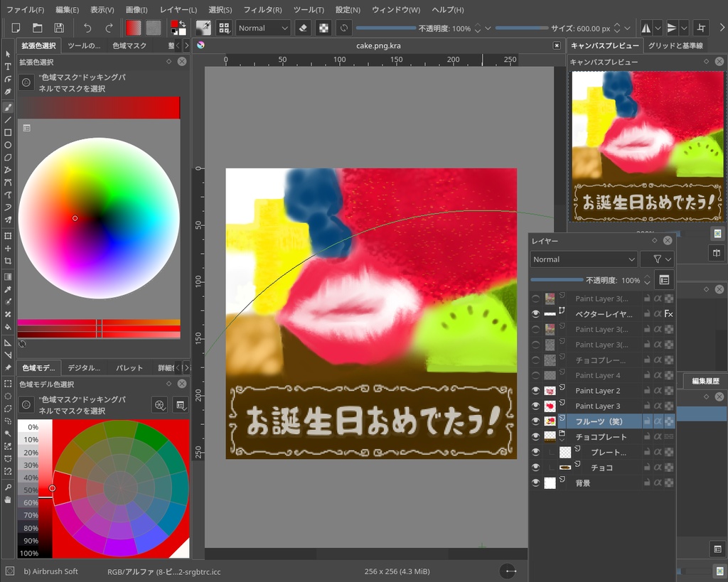This screenshot has width=728, height=582.
Task: Collapse the チョコプレート group layer
Action: click(562, 439)
